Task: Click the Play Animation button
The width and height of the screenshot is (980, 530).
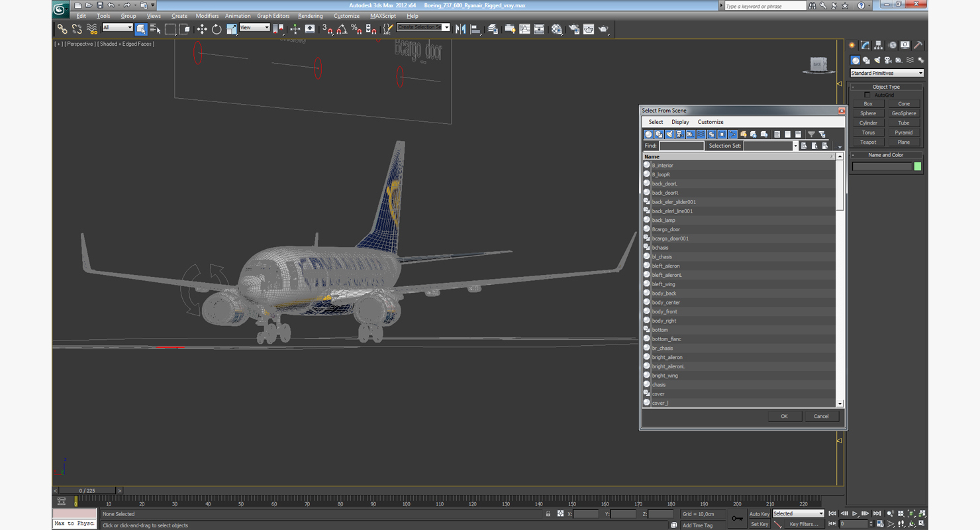Action: coord(854,514)
